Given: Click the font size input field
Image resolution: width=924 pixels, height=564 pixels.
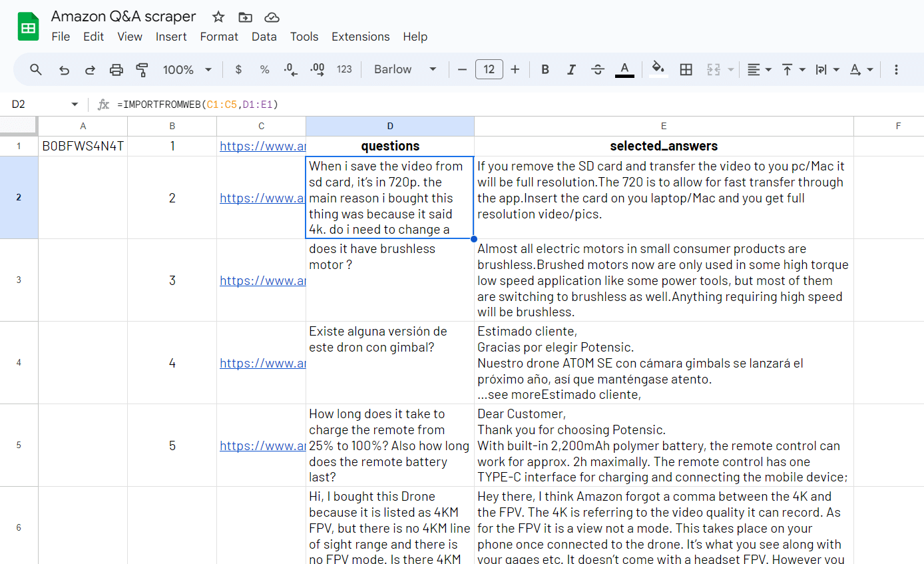Looking at the screenshot, I should (489, 69).
